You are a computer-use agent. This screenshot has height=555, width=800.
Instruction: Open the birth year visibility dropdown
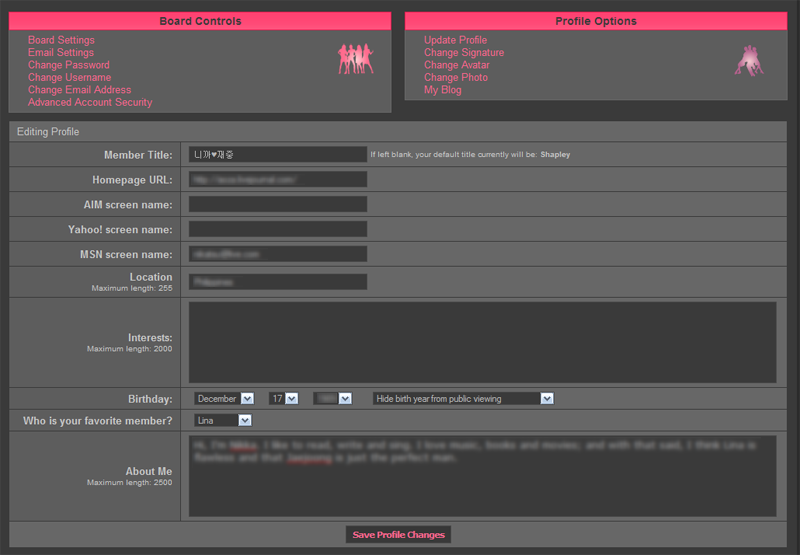[x=463, y=398]
